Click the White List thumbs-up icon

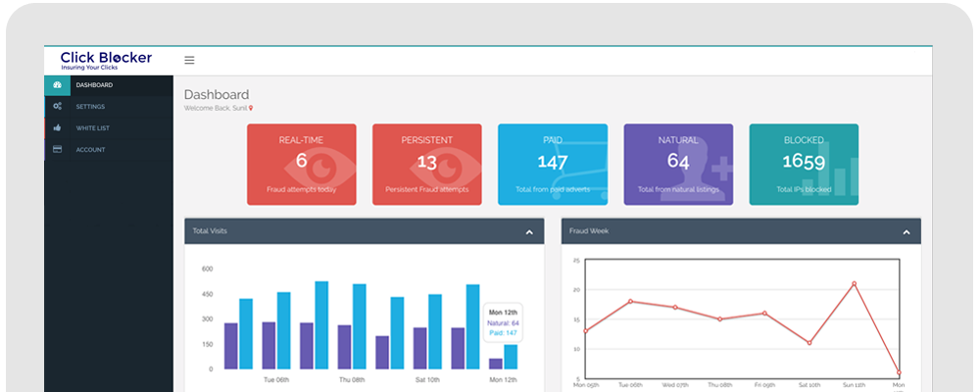(57, 127)
